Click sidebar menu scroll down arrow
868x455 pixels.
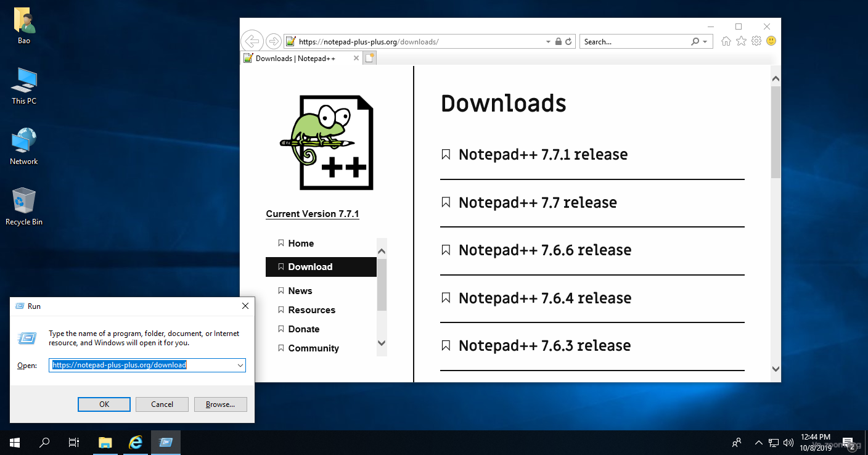pyautogui.click(x=382, y=343)
